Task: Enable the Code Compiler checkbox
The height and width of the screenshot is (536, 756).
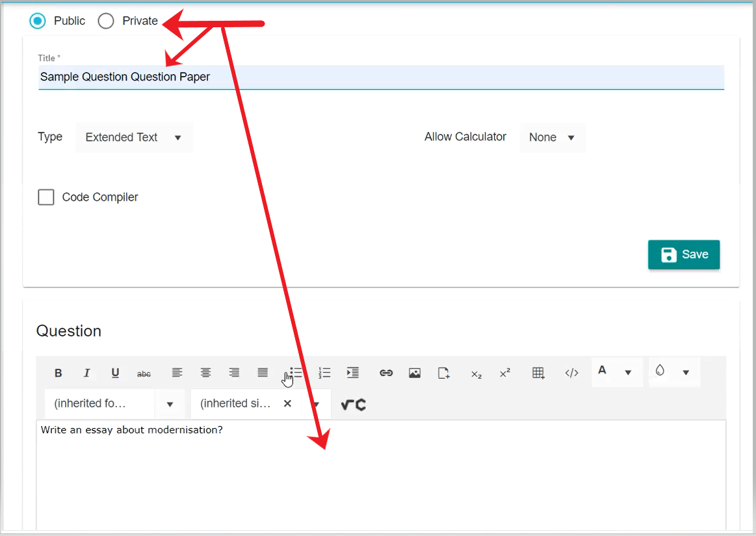Action: tap(46, 197)
